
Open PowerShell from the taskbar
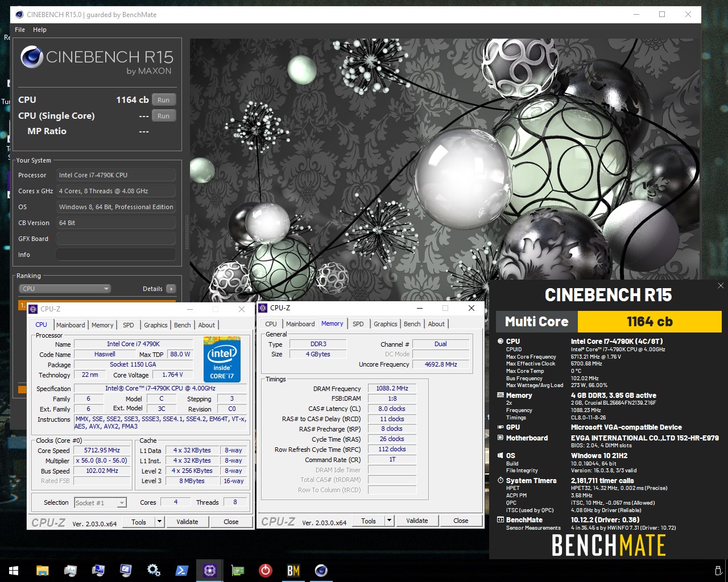pos(181,570)
